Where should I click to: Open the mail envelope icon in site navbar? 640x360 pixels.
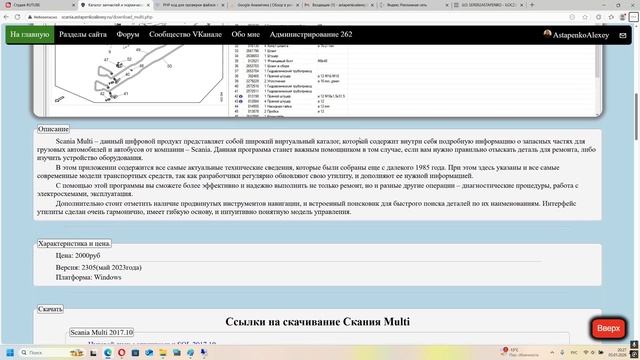pyautogui.click(x=622, y=36)
